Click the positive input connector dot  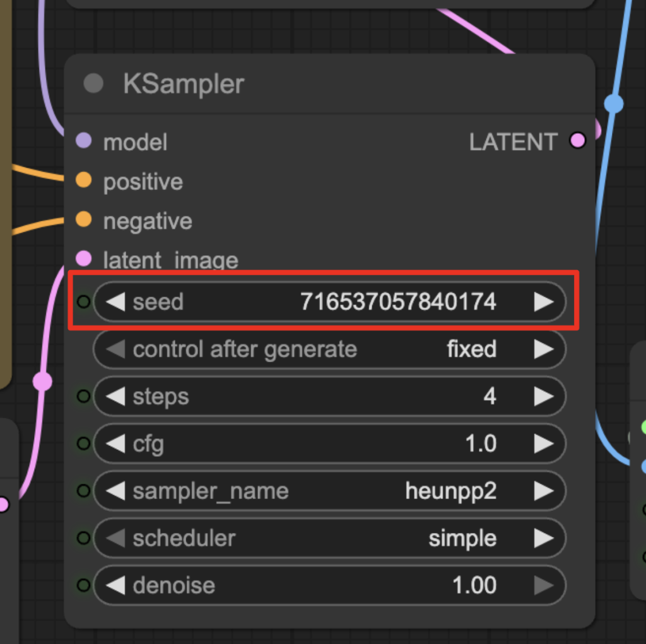click(83, 181)
